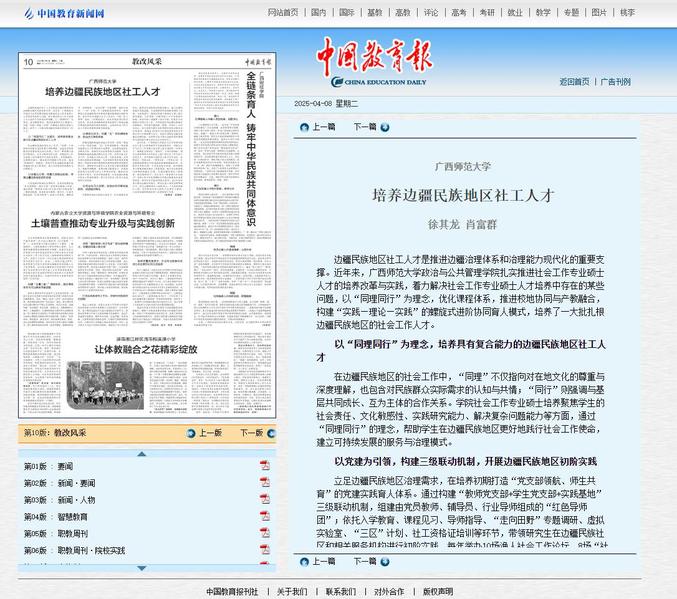This screenshot has height=599, width=677.
Task: Click top 下一篇 text link
Action: tap(365, 127)
